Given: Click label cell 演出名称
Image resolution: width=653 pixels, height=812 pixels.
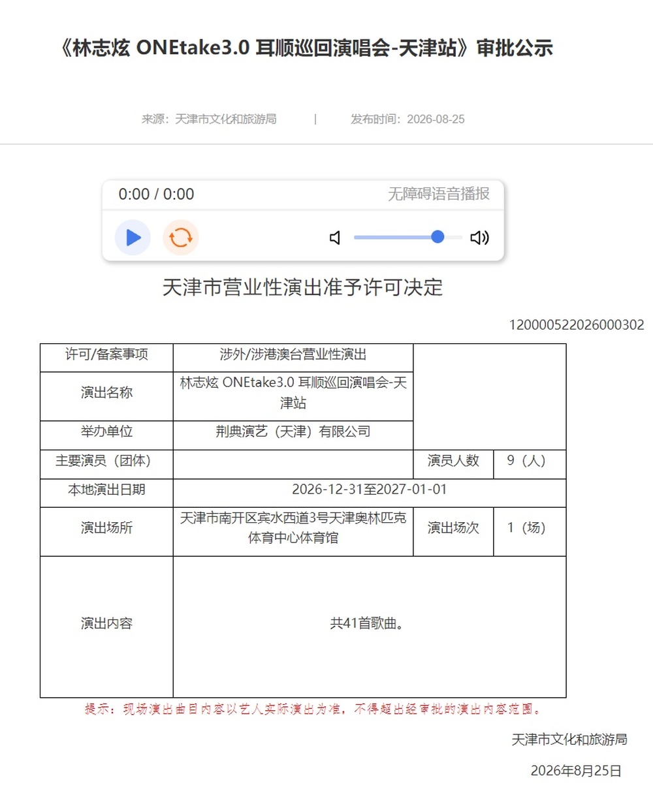Looking at the screenshot, I should tap(106, 396).
